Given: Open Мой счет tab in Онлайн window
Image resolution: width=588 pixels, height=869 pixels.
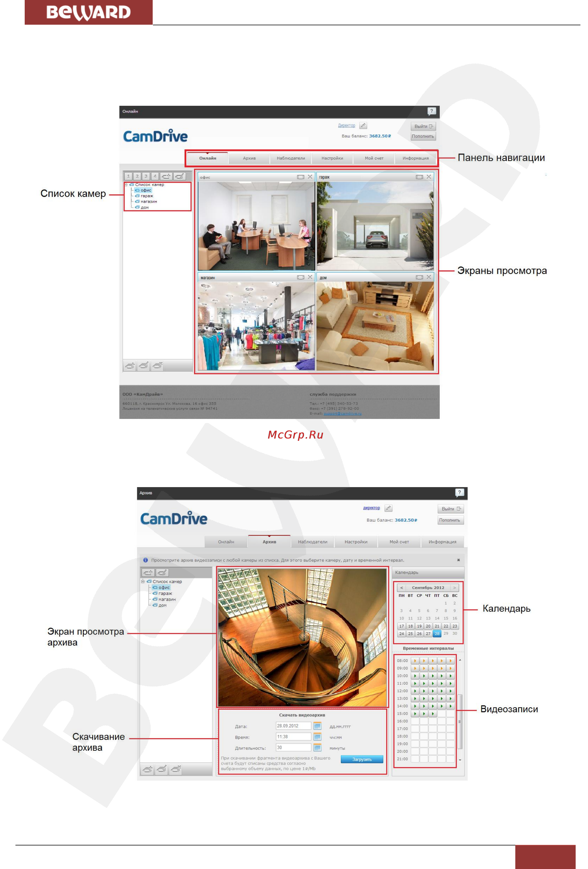Looking at the screenshot, I should 374,158.
